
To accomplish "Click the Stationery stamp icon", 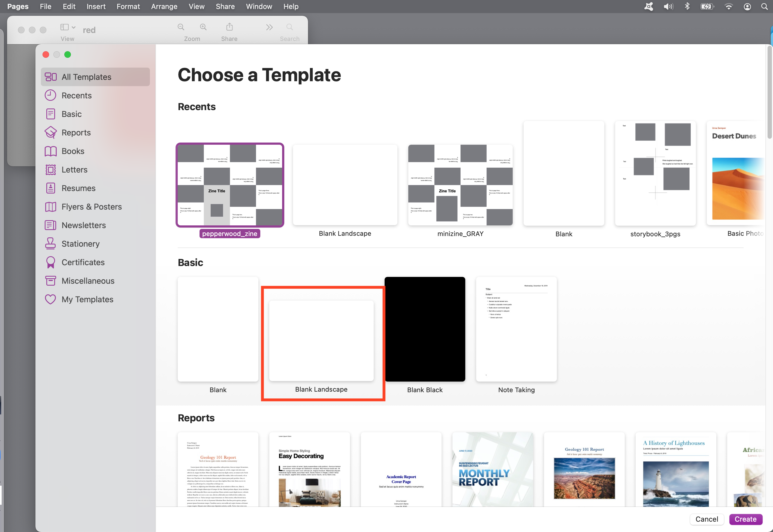I will (50, 244).
